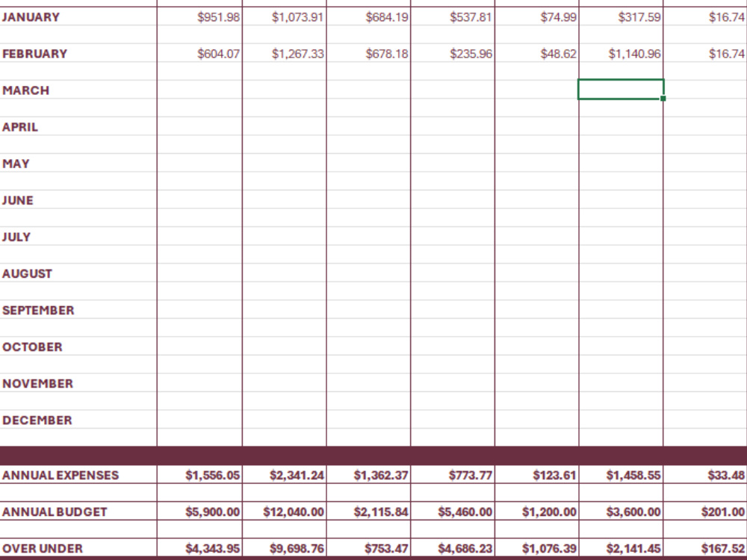Select February cell $604.07

click(x=199, y=54)
